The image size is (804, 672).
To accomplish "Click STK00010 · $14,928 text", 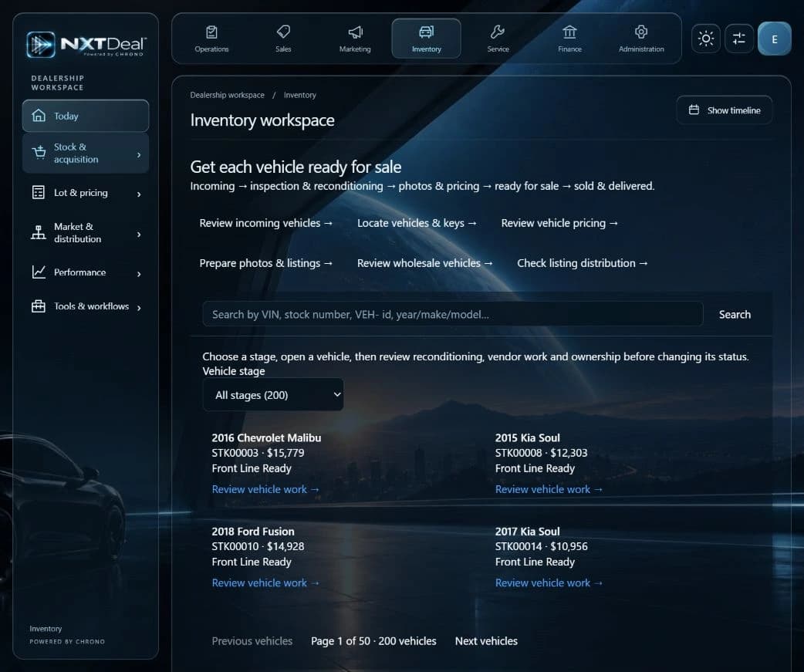I will [258, 546].
